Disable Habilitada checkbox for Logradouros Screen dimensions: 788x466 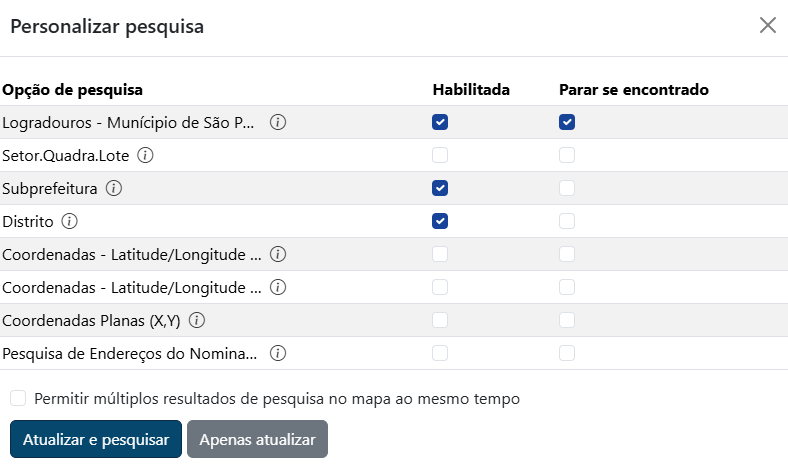pos(440,122)
